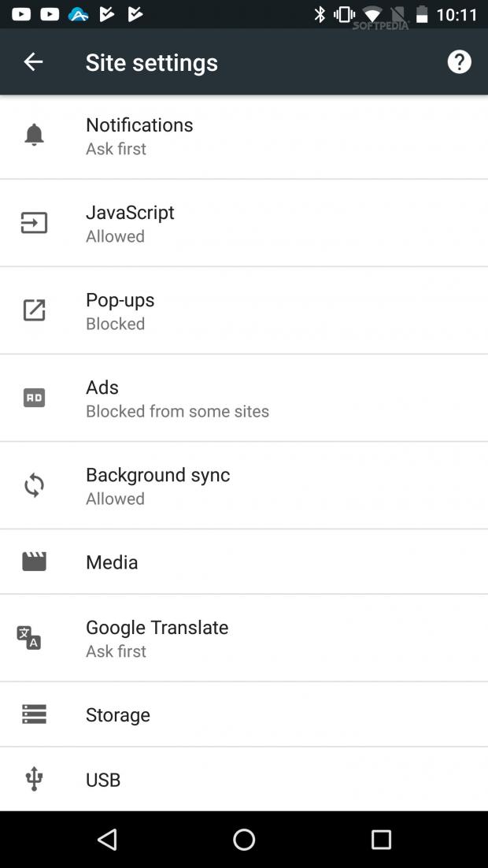Image resolution: width=488 pixels, height=868 pixels.
Task: Tap the back arrow in header
Action: (x=33, y=61)
